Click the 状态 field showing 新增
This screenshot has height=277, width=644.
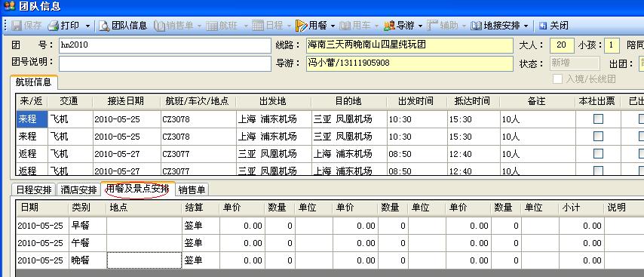[x=575, y=63]
